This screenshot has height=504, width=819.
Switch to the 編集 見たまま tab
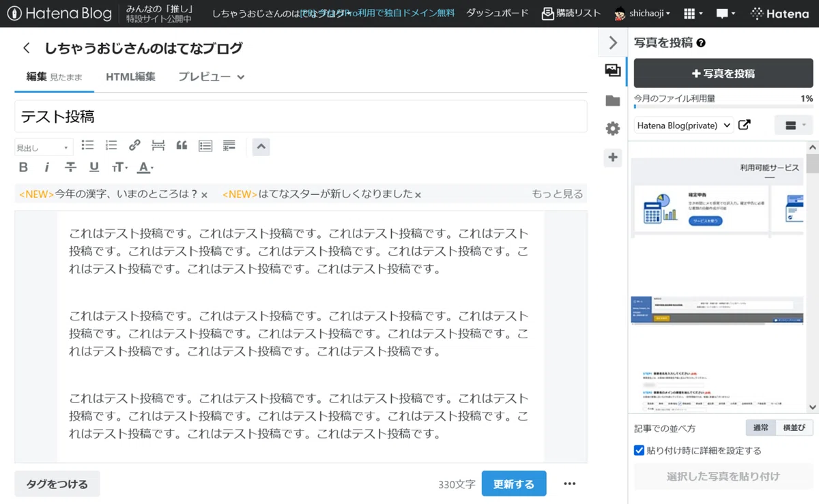(x=55, y=77)
